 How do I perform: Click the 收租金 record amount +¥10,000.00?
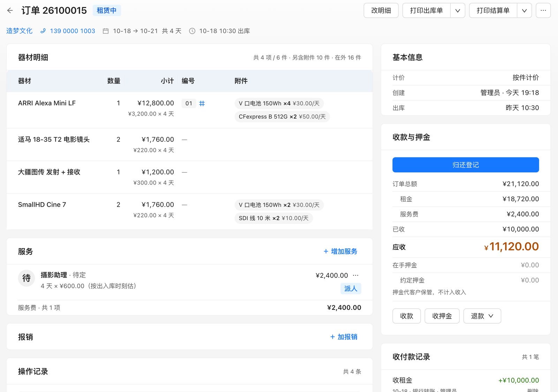click(x=519, y=380)
